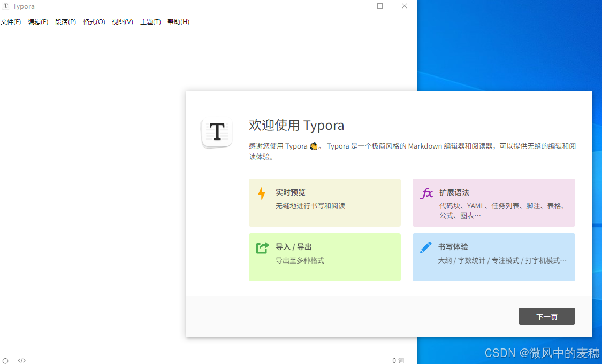The width and height of the screenshot is (602, 364).
Task: Click the green export 导入/导出 icon
Action: click(263, 248)
